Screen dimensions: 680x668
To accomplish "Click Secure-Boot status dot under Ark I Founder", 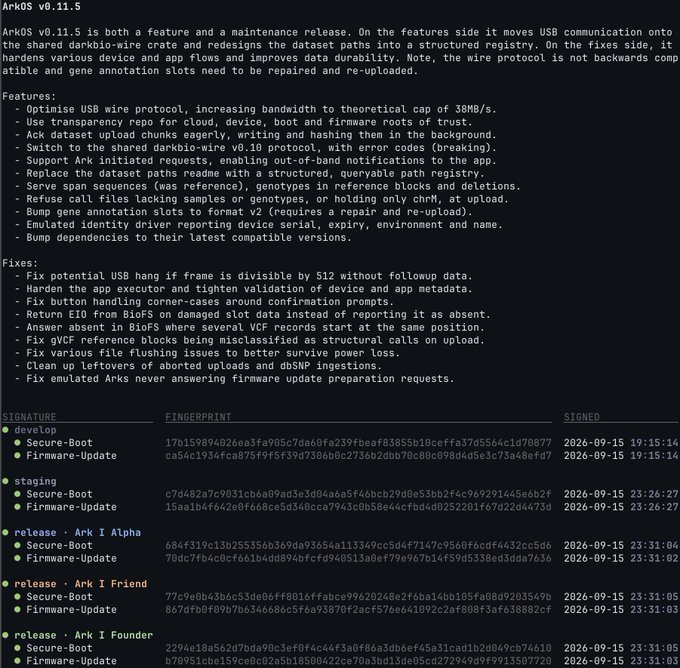I will coord(17,648).
